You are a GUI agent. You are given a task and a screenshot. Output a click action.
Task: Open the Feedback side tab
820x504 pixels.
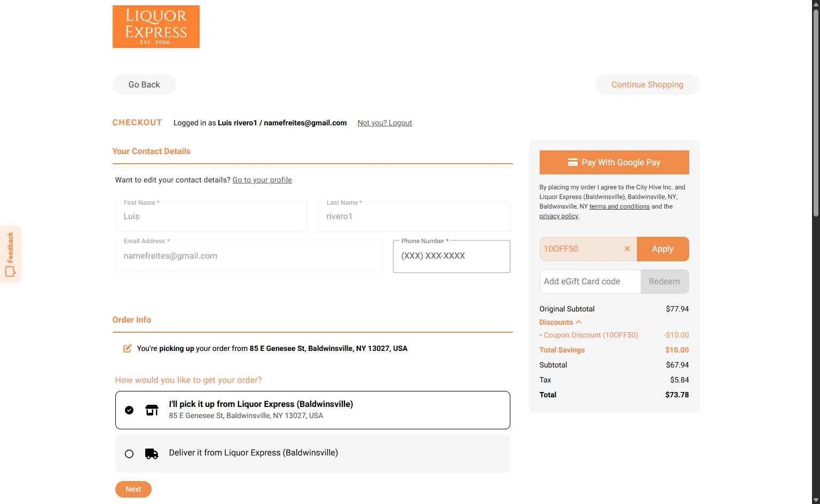pyautogui.click(x=10, y=254)
